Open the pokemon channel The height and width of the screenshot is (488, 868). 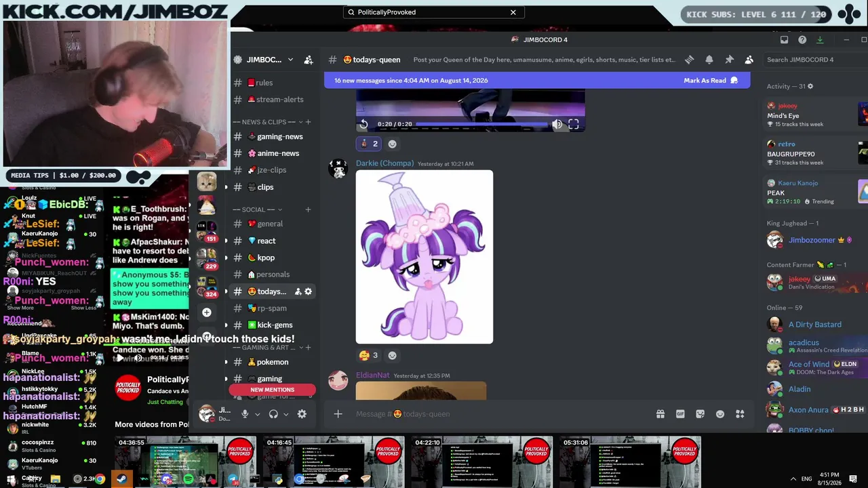tap(273, 362)
